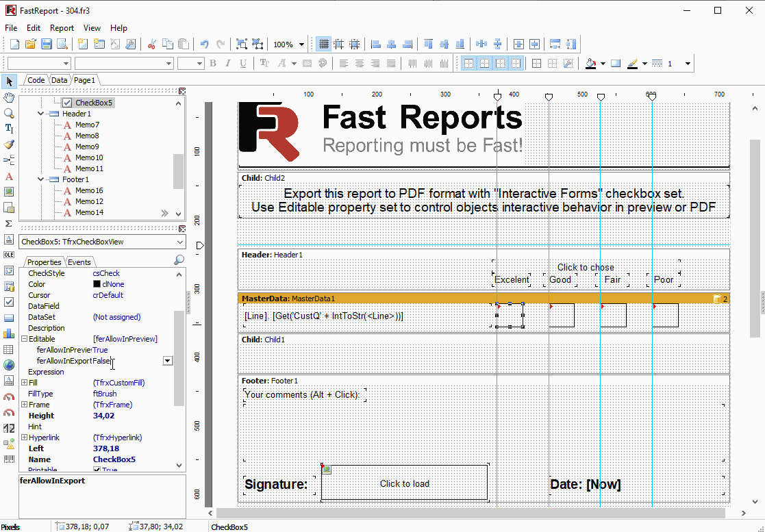Toggle the Bold formatting button
The image size is (765, 532).
coord(213,64)
